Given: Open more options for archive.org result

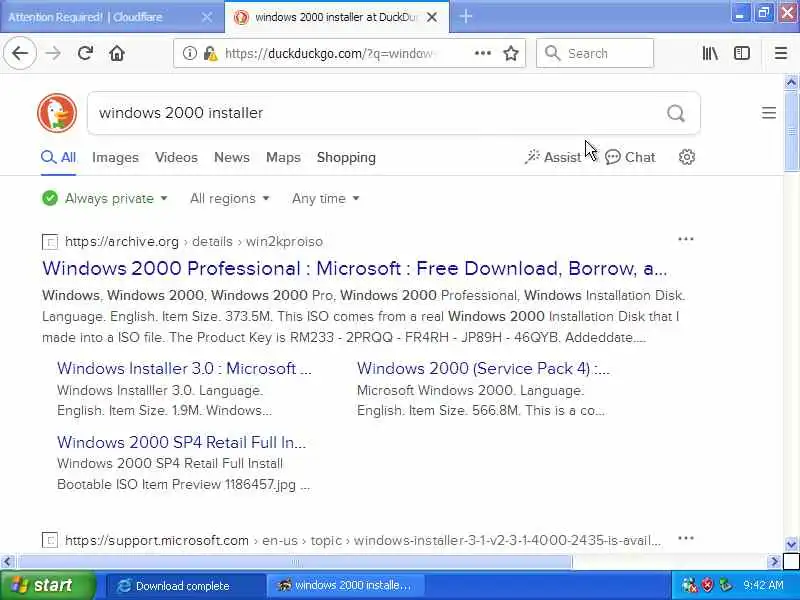Looking at the screenshot, I should click(686, 239).
